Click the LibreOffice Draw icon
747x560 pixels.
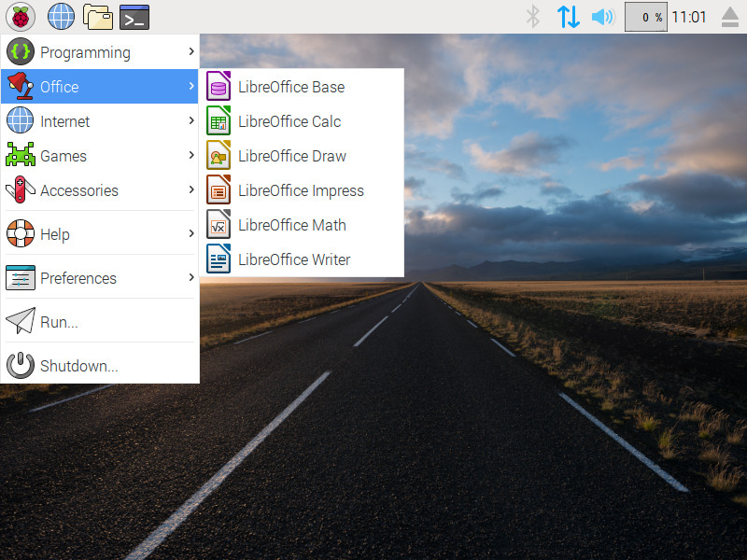pos(218,155)
